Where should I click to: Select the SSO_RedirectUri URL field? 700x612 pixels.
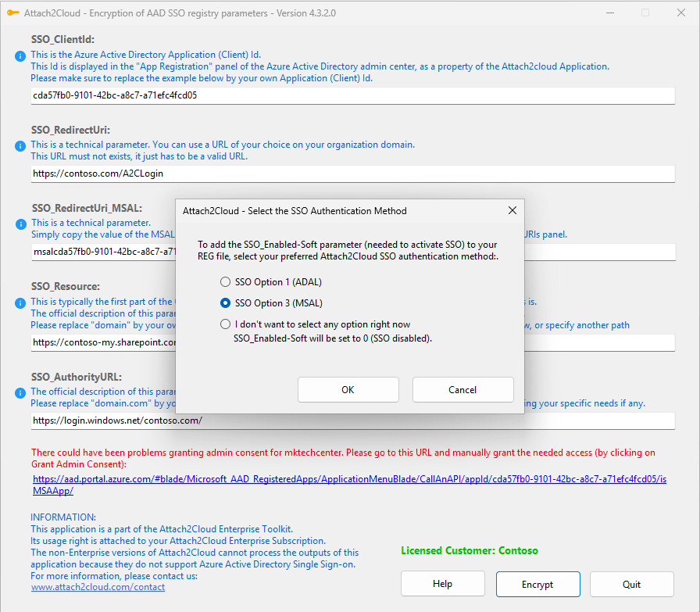[x=350, y=174]
